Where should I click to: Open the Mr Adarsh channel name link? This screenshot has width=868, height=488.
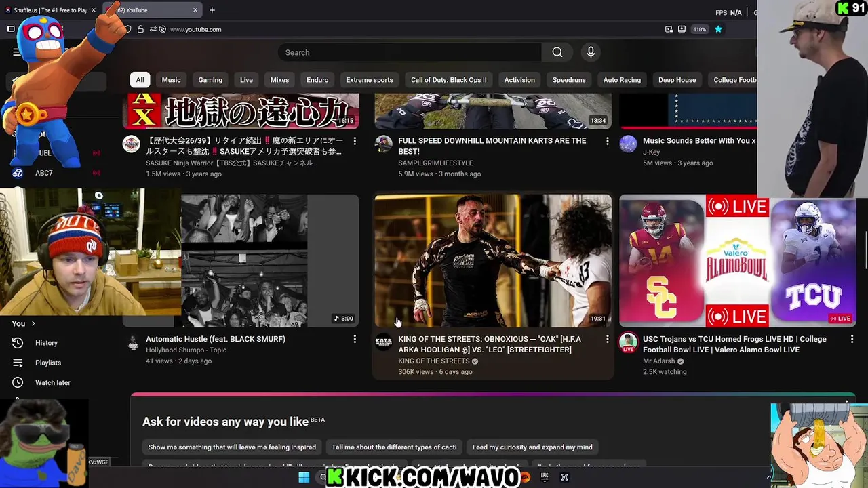coord(659,361)
